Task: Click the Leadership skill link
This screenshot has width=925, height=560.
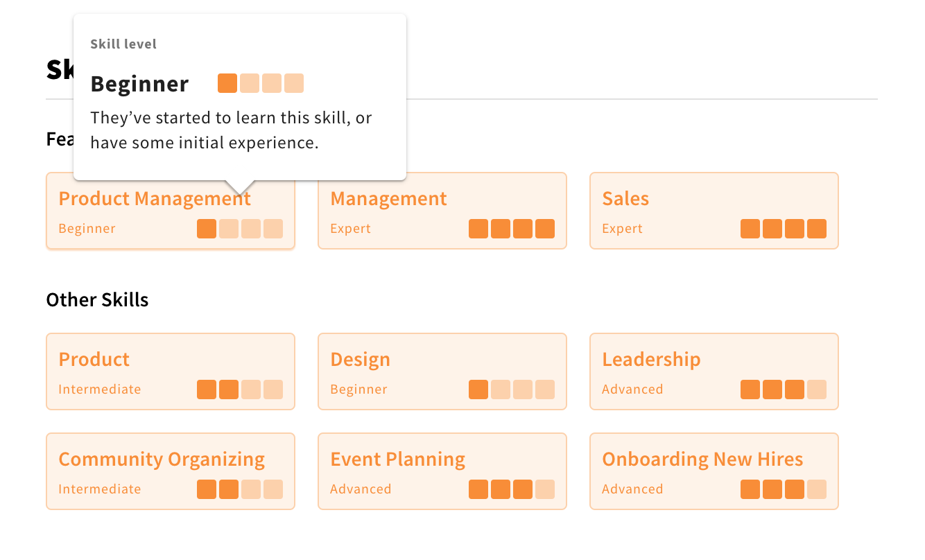Action: (651, 359)
